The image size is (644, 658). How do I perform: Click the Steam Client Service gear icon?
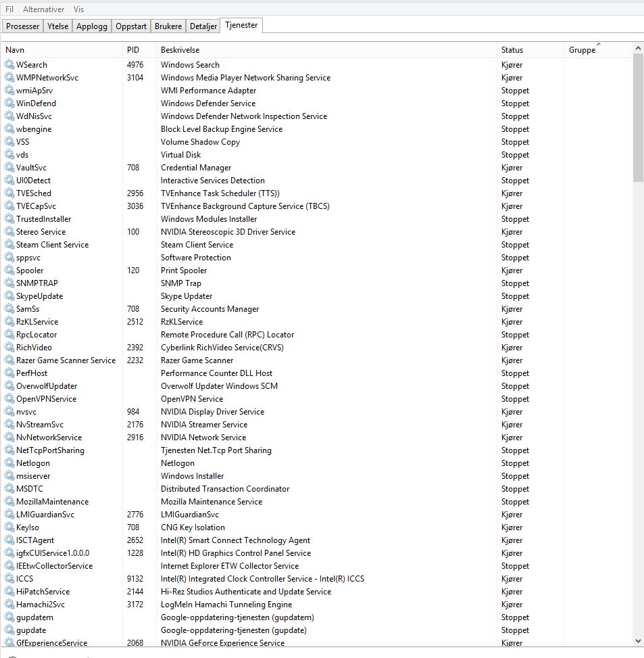pyautogui.click(x=9, y=245)
